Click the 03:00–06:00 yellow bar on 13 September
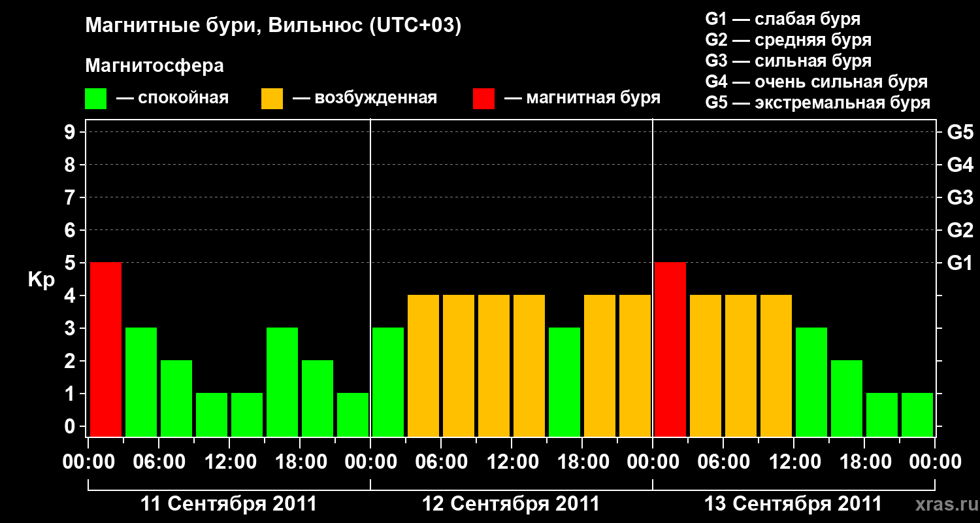 706,366
